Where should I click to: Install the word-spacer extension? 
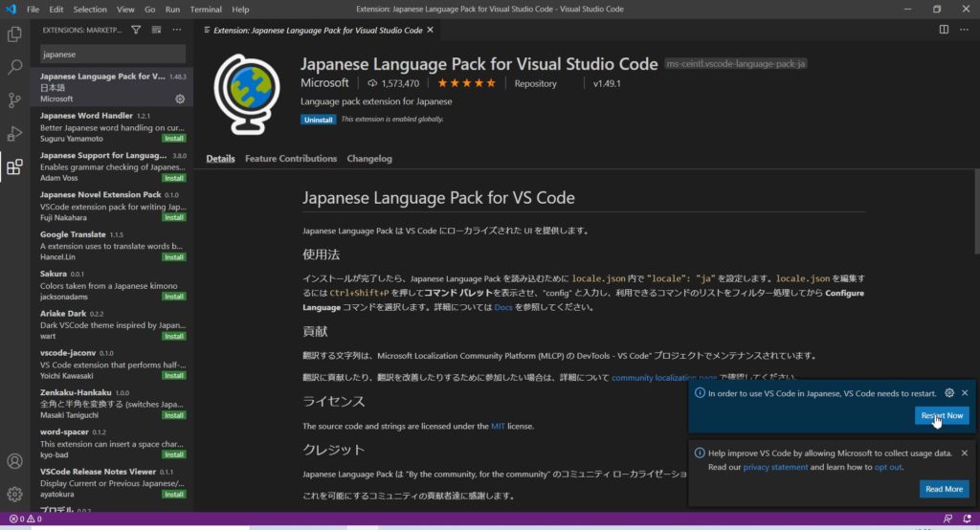pos(174,454)
